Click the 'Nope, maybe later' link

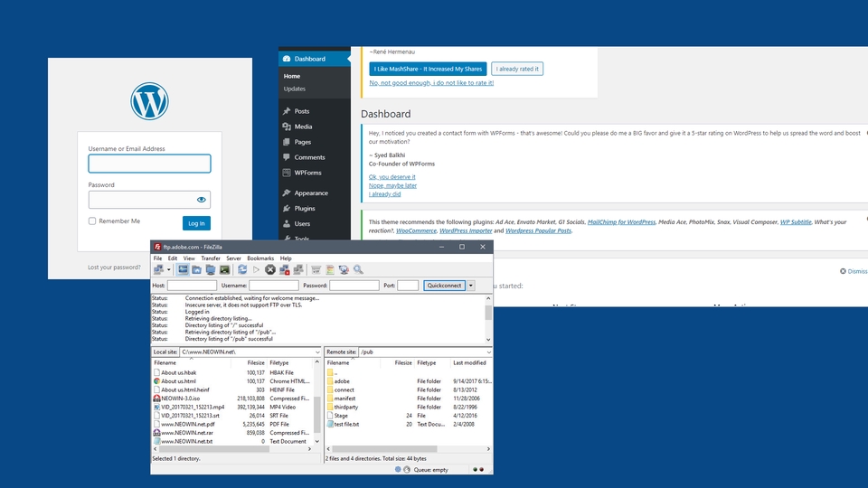tap(392, 185)
